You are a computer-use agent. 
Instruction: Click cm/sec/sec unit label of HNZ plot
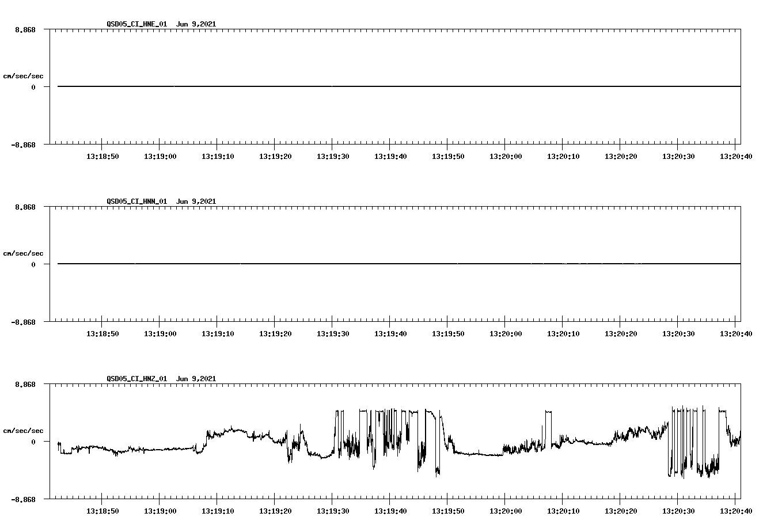pyautogui.click(x=23, y=431)
